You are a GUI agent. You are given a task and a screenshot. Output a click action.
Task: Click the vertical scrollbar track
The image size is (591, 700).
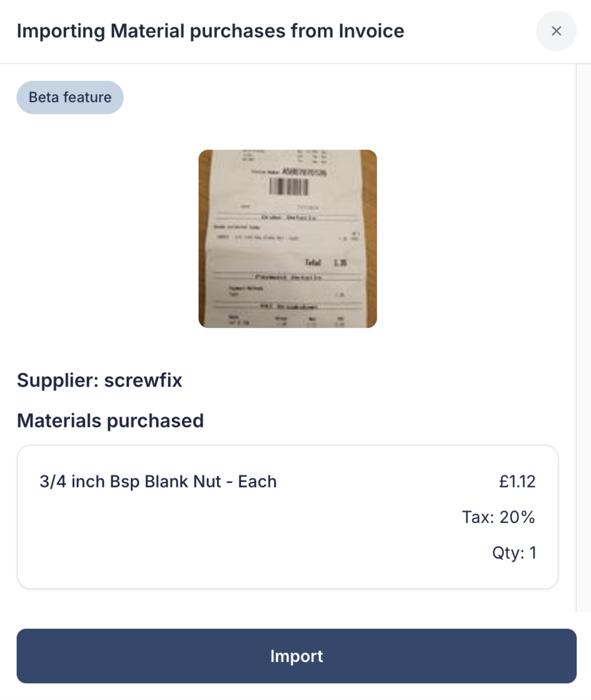pyautogui.click(x=583, y=337)
